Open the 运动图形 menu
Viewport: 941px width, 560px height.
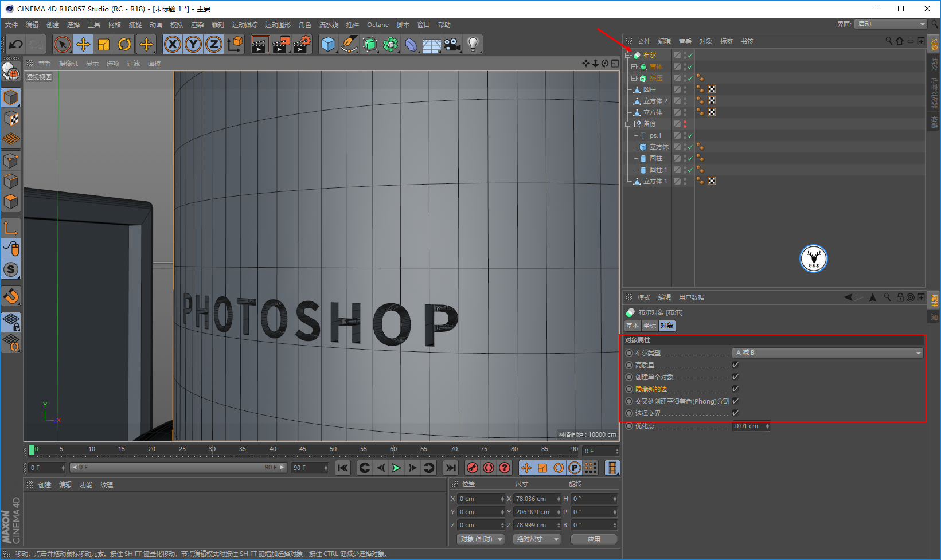click(278, 25)
